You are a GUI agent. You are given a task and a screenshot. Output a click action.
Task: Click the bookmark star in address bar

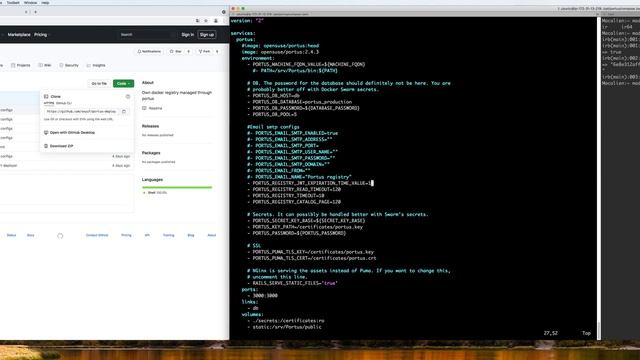206,20
